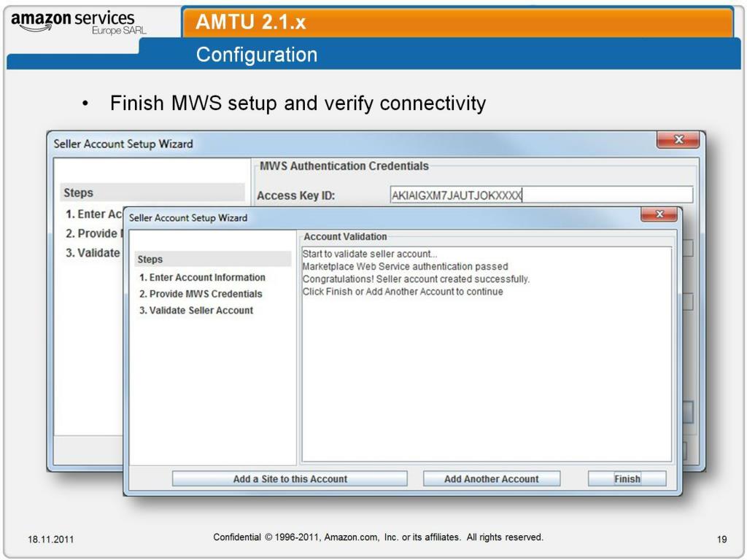The height and width of the screenshot is (560, 747).
Task: Click 'Congratulations! Seller account created successfully.' line
Action: tap(416, 279)
